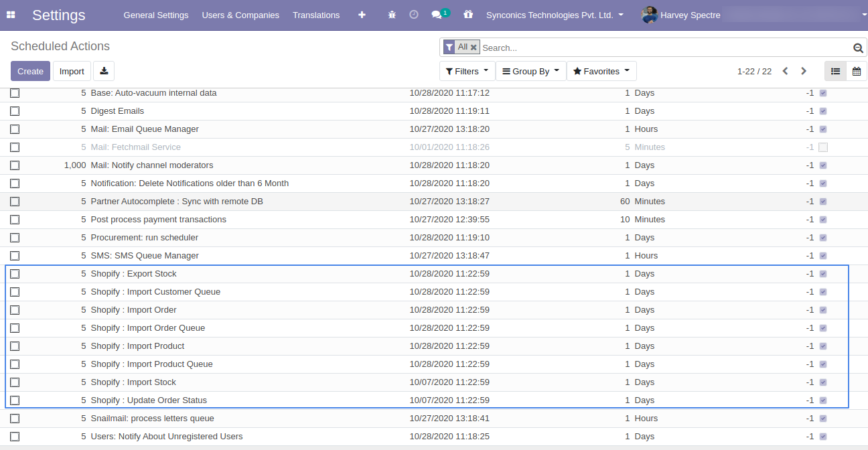This screenshot has width=868, height=450.
Task: Click the plus icon in top navbar
Action: pyautogui.click(x=362, y=15)
